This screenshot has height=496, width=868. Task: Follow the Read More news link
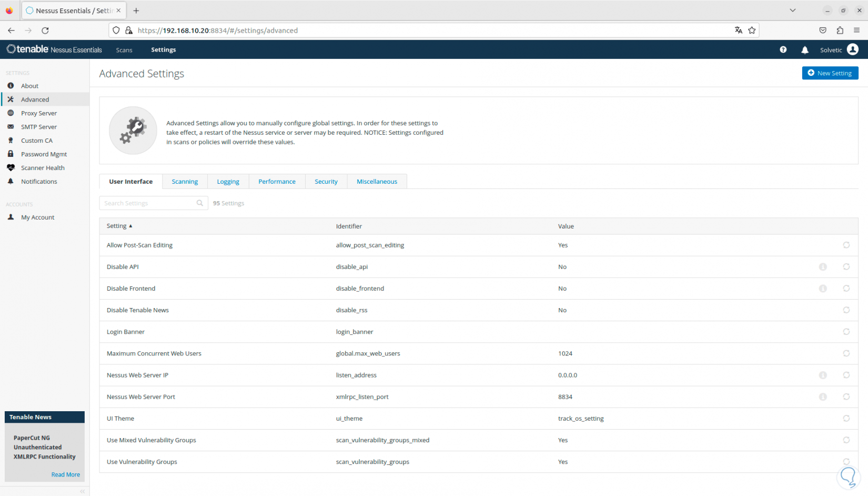click(66, 474)
